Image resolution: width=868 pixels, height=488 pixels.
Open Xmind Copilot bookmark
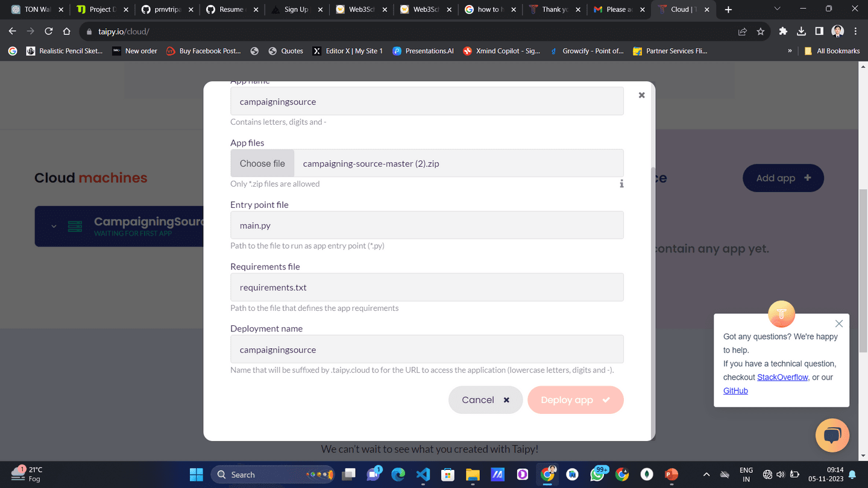coord(502,51)
